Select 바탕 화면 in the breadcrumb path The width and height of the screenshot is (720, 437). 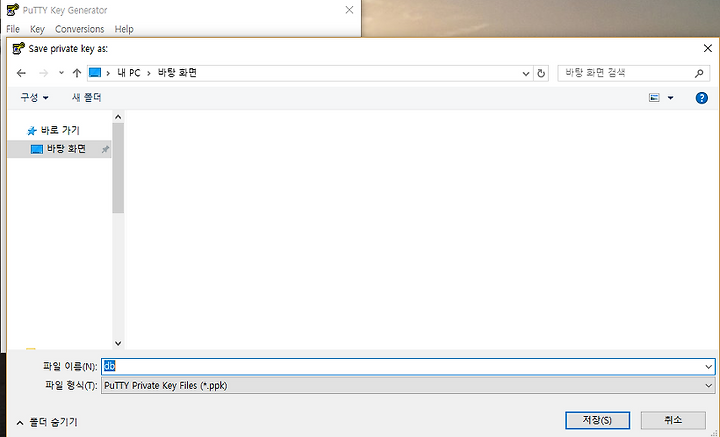(177, 73)
